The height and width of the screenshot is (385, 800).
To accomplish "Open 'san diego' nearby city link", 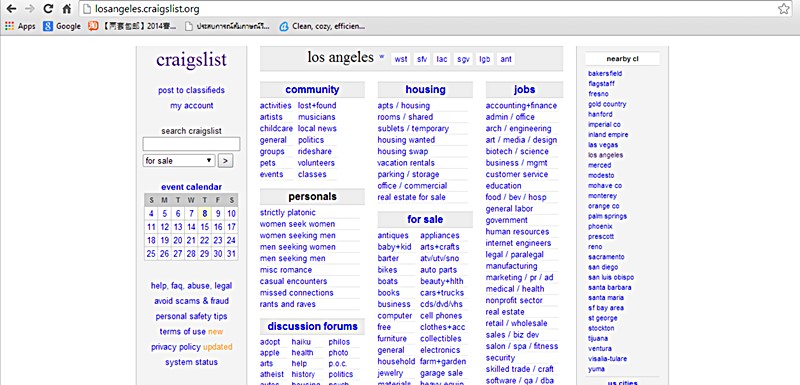I will pyautogui.click(x=603, y=267).
